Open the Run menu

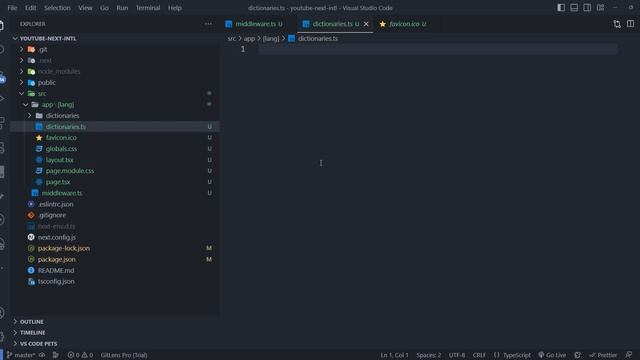click(x=122, y=8)
